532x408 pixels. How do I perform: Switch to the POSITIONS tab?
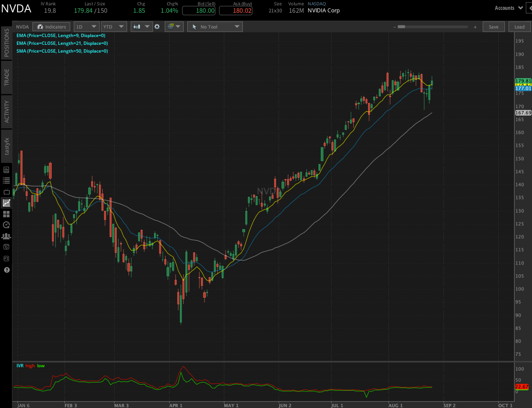(6, 42)
